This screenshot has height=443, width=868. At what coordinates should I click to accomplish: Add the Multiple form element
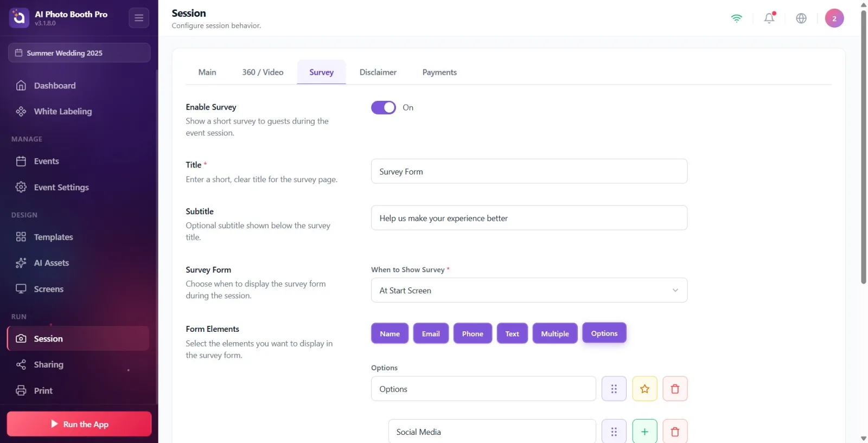[555, 333]
